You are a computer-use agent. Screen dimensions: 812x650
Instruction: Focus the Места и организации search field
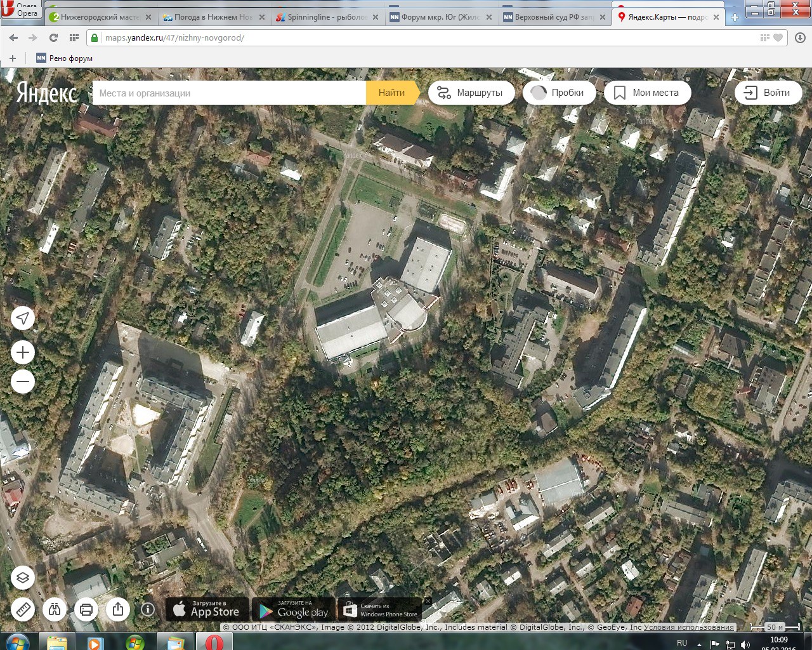pyautogui.click(x=229, y=93)
